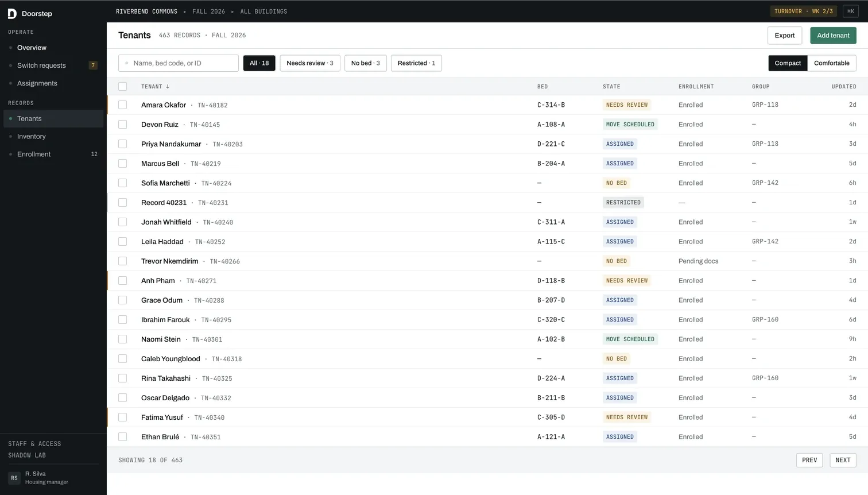This screenshot has height=495, width=868.
Task: Open the Shadow Lab link
Action: pos(27,455)
